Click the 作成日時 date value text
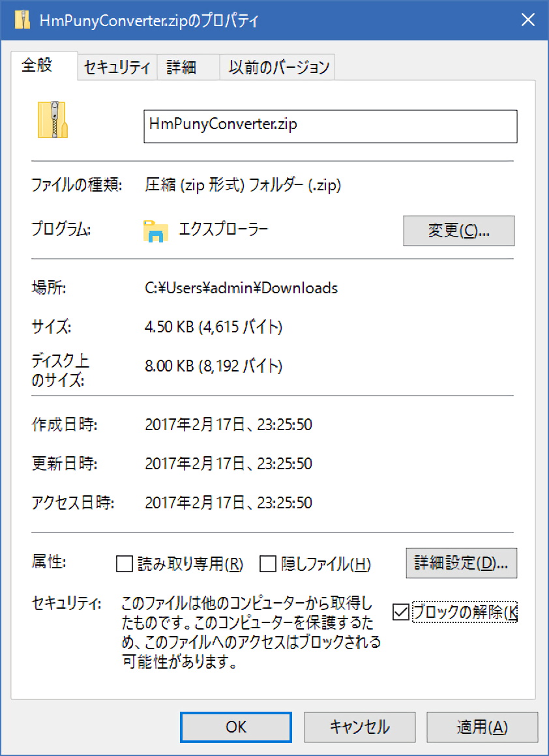The height and width of the screenshot is (756, 549). click(x=228, y=425)
